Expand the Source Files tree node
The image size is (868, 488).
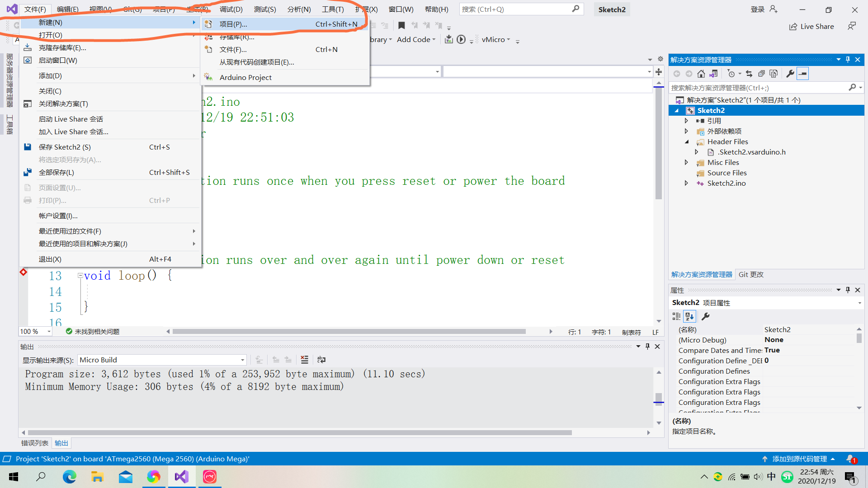point(686,173)
